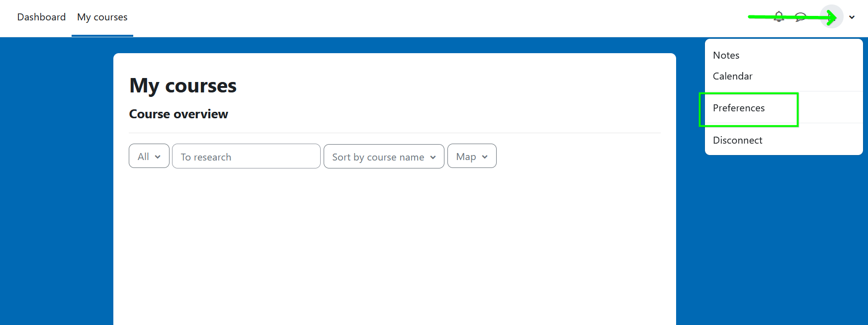Choose Notes from the user menu
Viewport: 868px width, 325px height.
(x=726, y=55)
